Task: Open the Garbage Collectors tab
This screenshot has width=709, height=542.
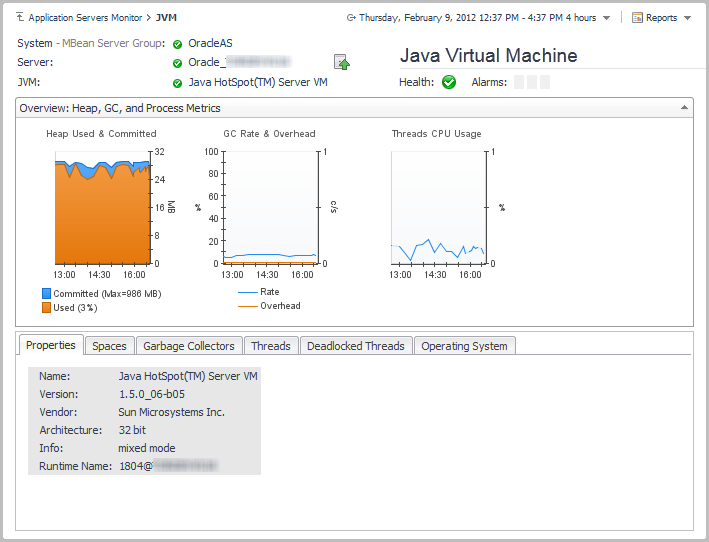Action: pos(189,346)
